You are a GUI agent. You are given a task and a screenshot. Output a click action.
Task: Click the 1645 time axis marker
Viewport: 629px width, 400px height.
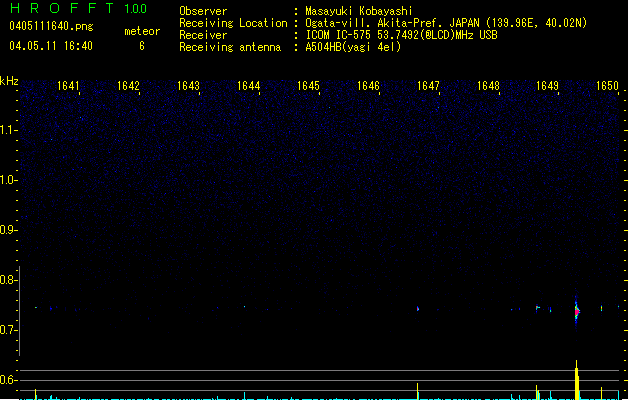(x=308, y=86)
